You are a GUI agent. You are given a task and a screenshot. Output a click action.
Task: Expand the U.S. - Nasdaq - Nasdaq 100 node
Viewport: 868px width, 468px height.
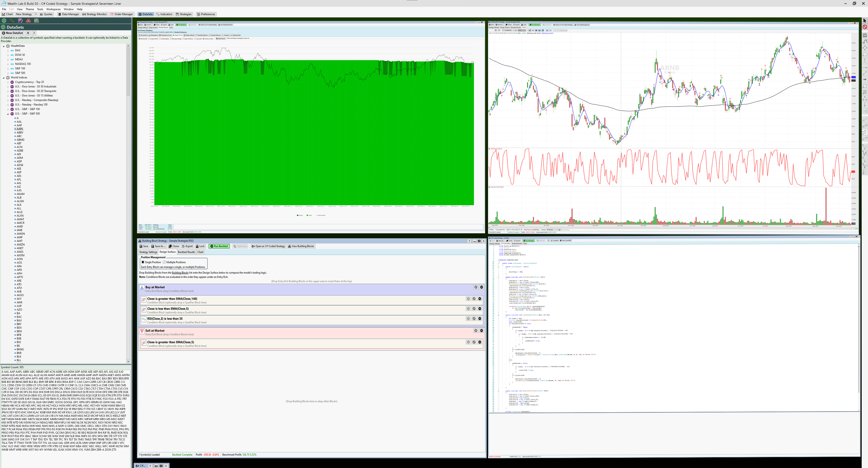pos(8,105)
